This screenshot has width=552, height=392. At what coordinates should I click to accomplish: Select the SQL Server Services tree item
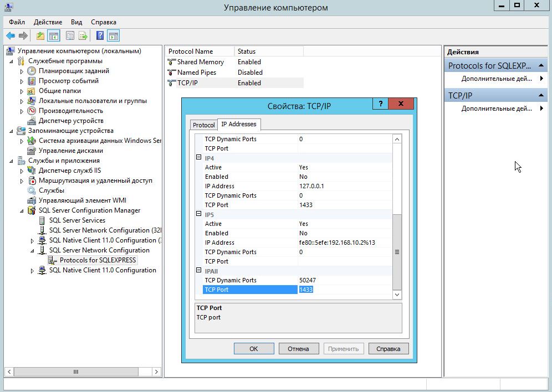point(77,220)
